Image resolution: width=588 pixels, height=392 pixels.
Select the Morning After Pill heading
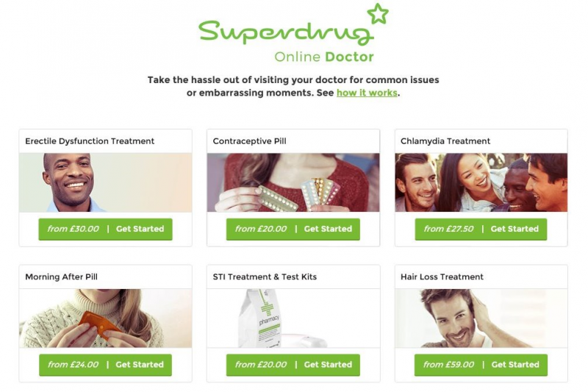click(x=61, y=277)
